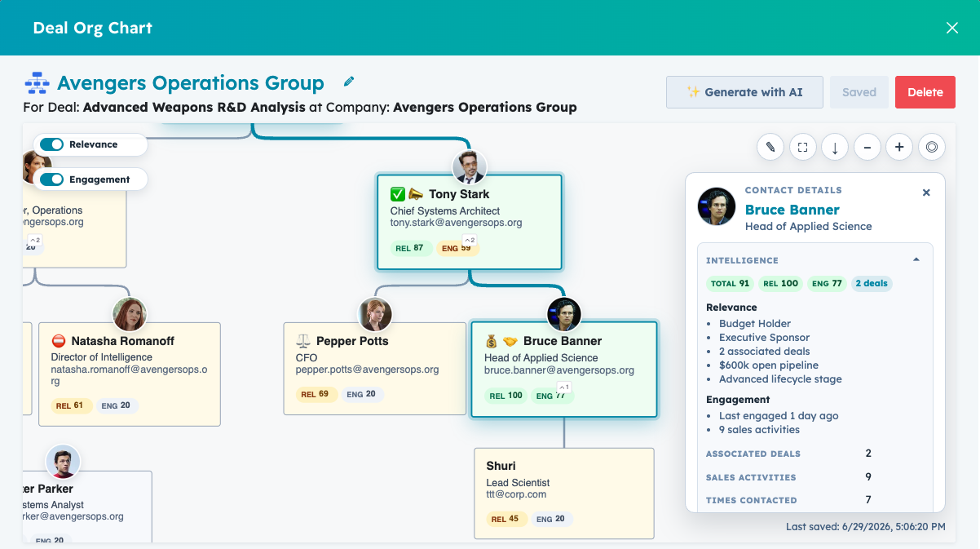Click the org chart icon beside the title

point(37,83)
